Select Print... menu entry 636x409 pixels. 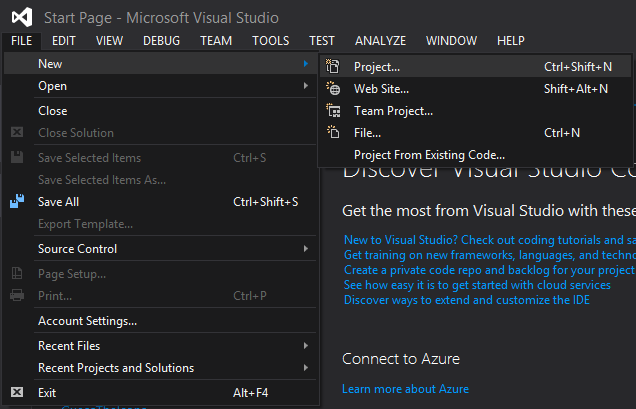click(x=160, y=295)
